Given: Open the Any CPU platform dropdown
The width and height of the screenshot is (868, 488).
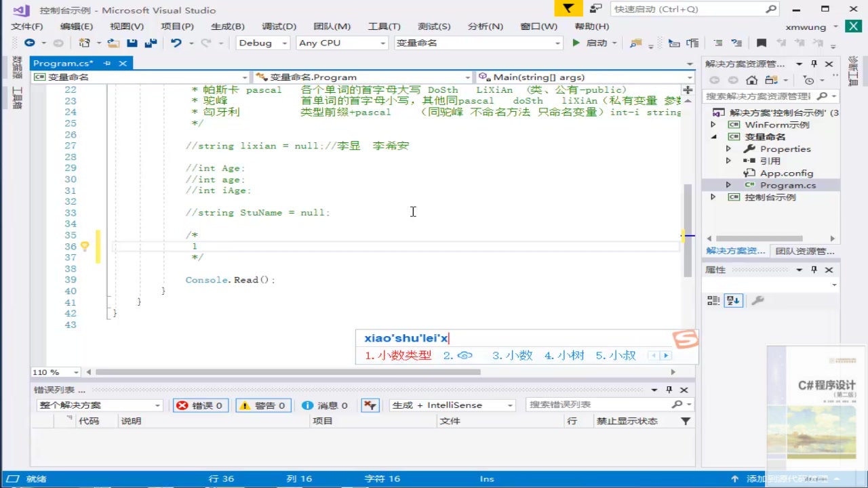Looking at the screenshot, I should [x=341, y=43].
